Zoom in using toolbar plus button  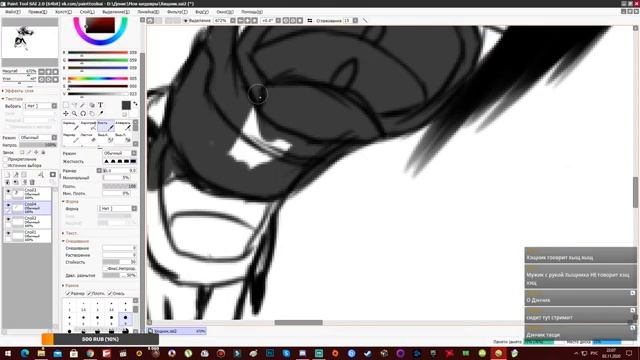pos(247,20)
